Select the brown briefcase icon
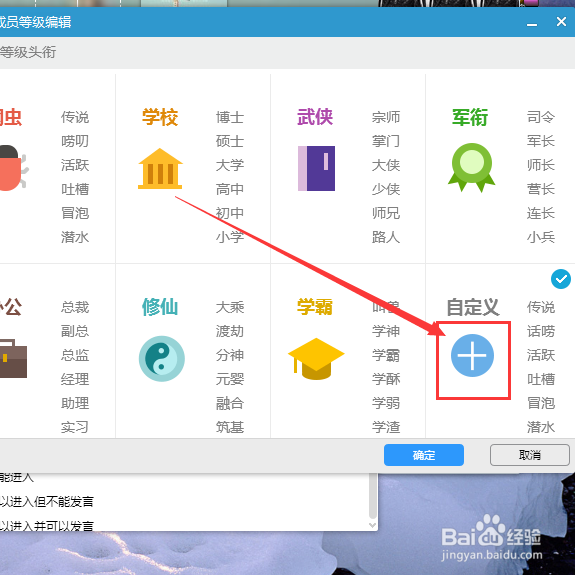Image resolution: width=575 pixels, height=575 pixels. [x=13, y=359]
